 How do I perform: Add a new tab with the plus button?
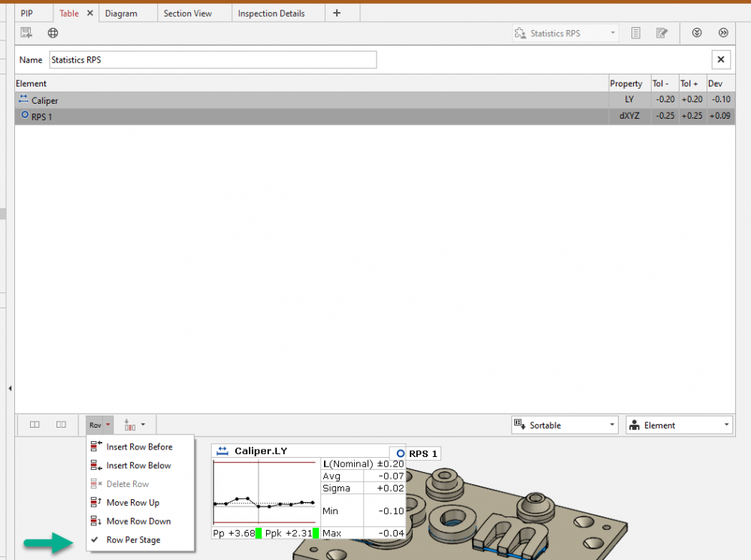tap(337, 14)
